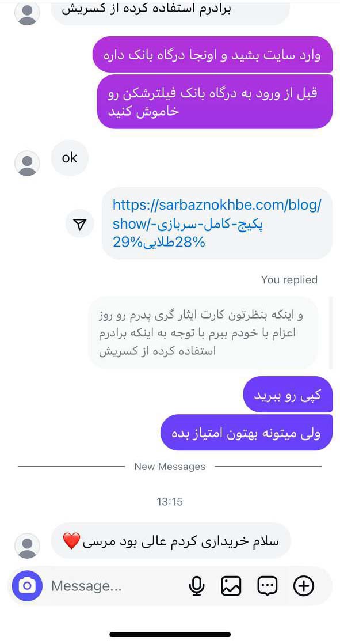Tap the purple 'کپی رو ببرید' message
The width and height of the screenshot is (340, 644).
[288, 394]
